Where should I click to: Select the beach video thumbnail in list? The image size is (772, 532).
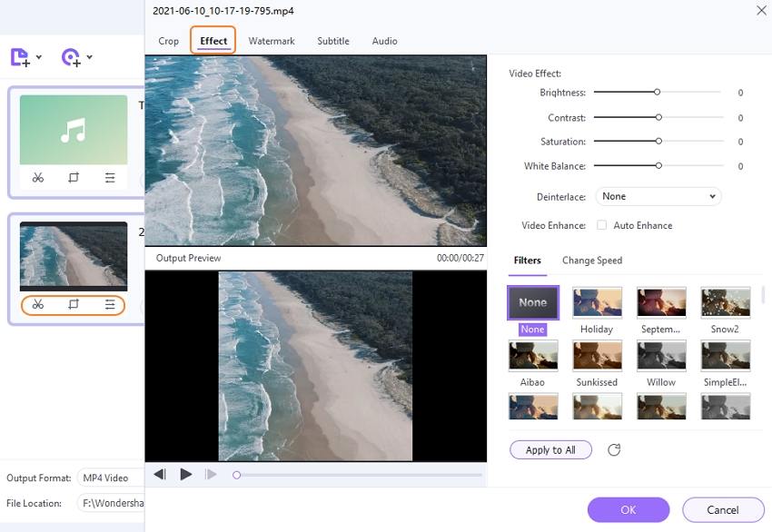[74, 256]
